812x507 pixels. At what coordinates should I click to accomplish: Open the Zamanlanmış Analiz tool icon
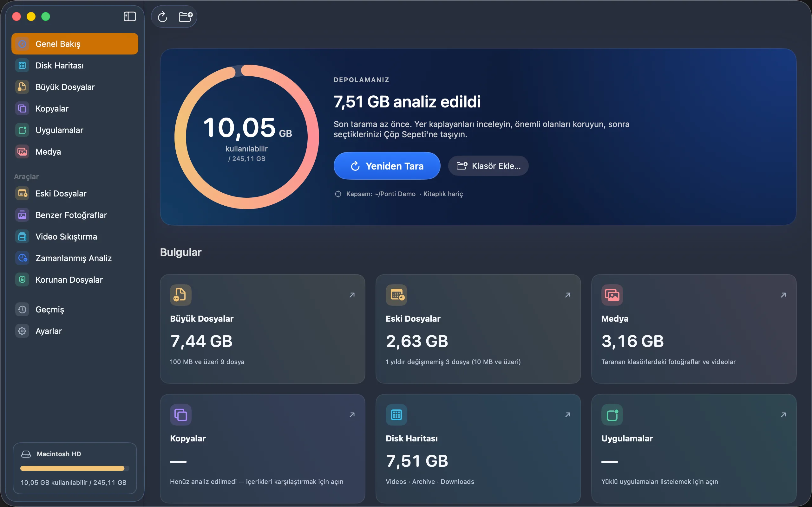coord(22,258)
